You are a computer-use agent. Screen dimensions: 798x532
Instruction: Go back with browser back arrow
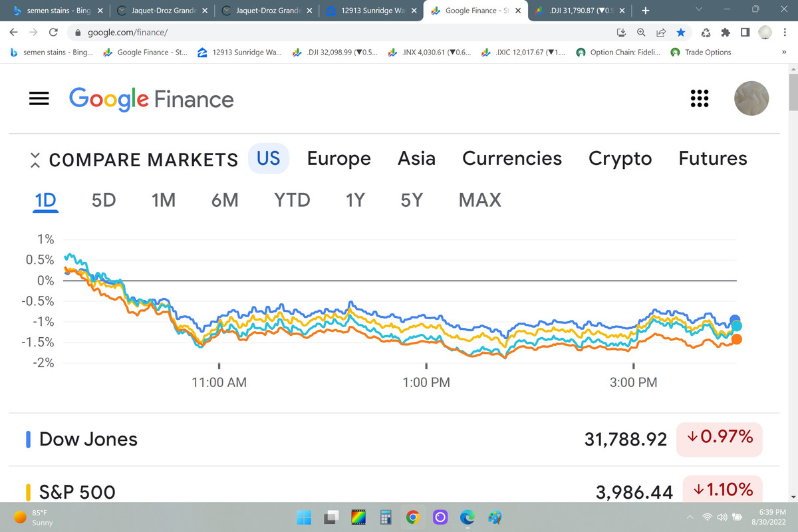coord(14,32)
